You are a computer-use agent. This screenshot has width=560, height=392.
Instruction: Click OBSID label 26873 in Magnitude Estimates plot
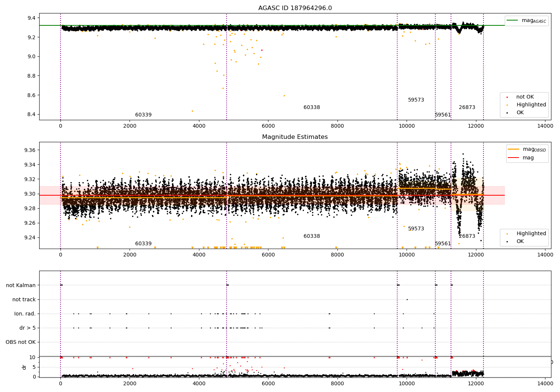pos(467,236)
